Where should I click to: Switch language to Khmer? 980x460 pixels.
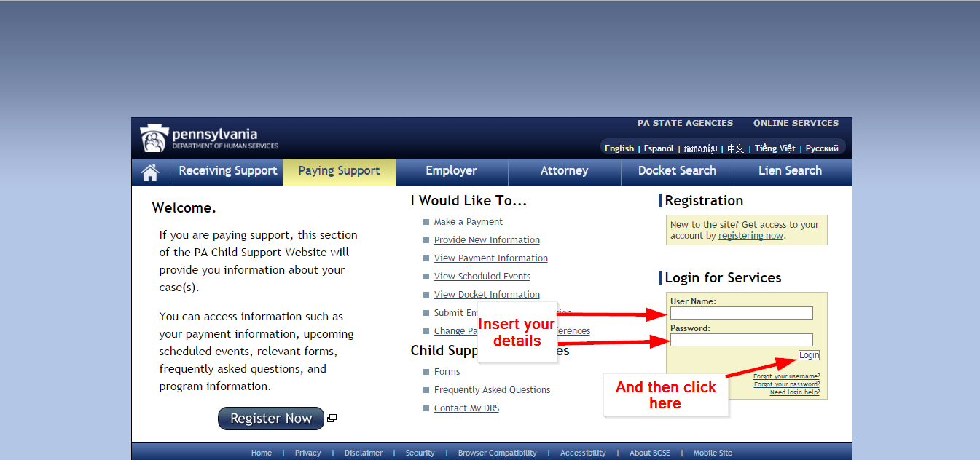tap(700, 149)
